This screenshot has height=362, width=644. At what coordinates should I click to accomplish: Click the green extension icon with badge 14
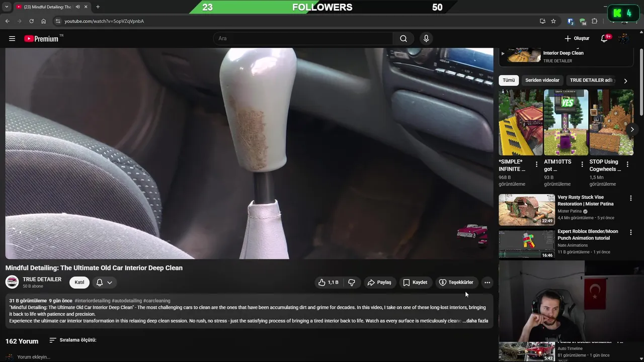583,21
